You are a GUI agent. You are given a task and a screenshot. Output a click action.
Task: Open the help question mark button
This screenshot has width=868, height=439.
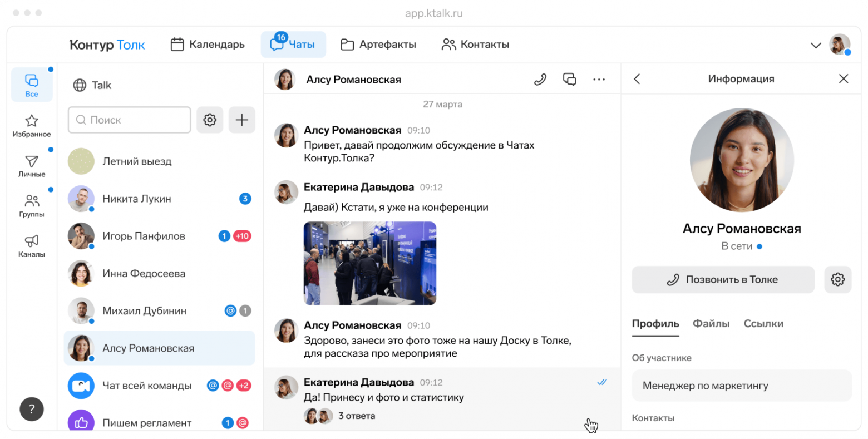pyautogui.click(x=32, y=409)
